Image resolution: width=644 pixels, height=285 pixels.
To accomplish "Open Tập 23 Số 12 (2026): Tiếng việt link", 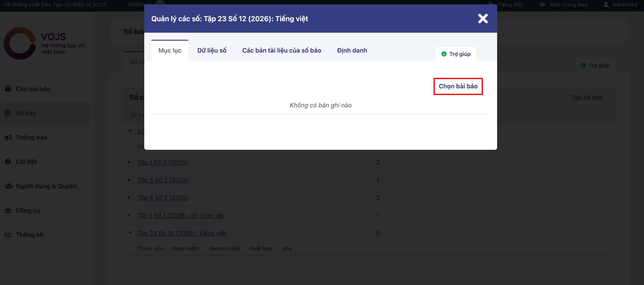I will pyautogui.click(x=182, y=233).
